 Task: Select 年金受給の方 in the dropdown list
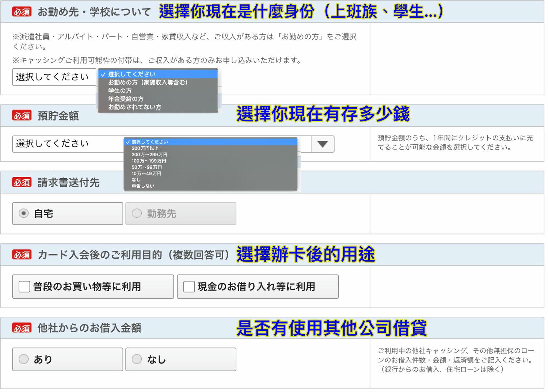[x=126, y=99]
